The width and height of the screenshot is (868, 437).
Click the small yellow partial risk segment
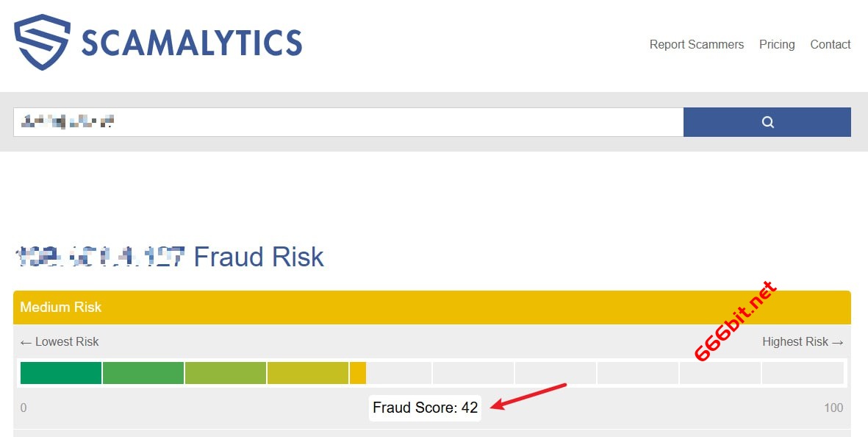coord(358,373)
